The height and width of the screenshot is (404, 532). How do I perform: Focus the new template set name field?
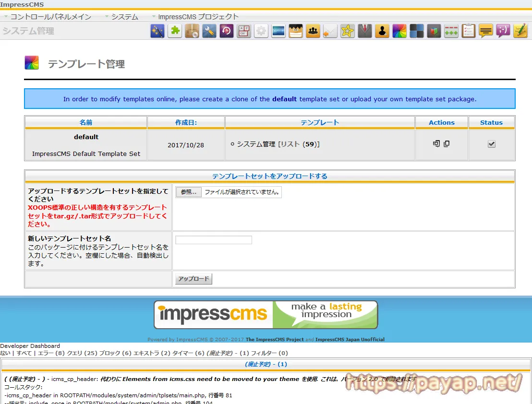[x=213, y=240]
